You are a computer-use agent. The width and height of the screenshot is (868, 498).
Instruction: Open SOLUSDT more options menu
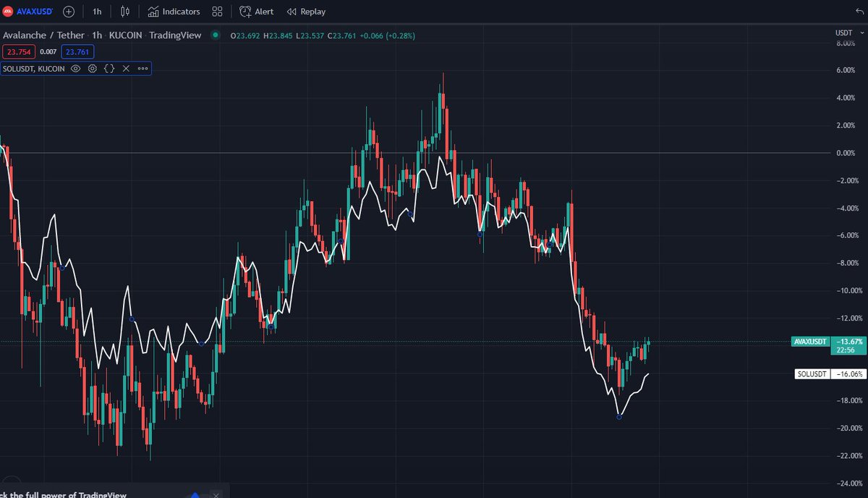coord(142,69)
